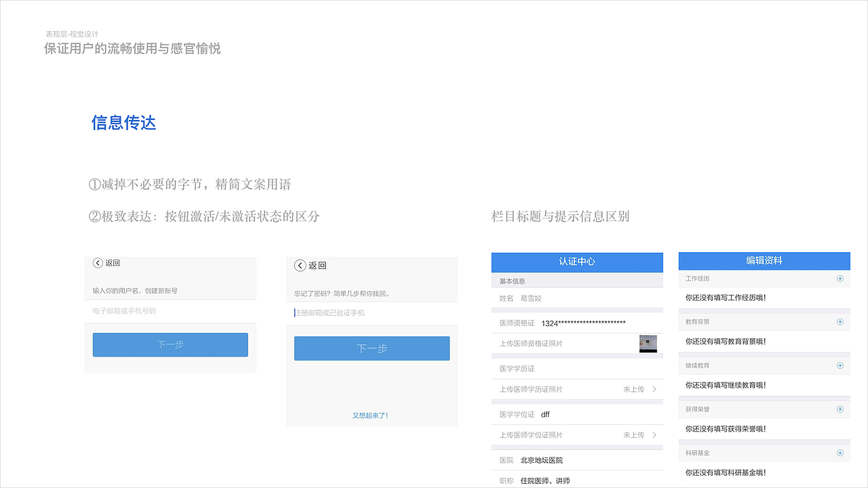The width and height of the screenshot is (868, 488).
Task: Open the 编辑资料 header
Action: [x=764, y=261]
